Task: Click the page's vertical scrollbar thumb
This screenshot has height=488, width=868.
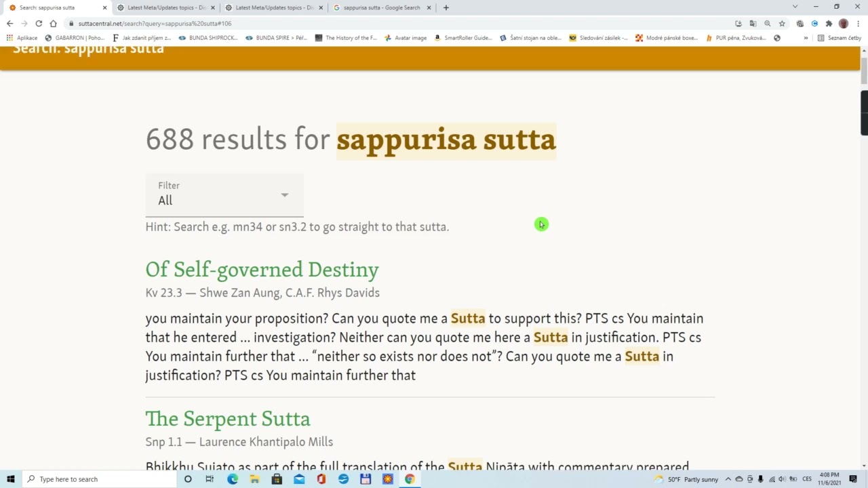Action: point(864,71)
